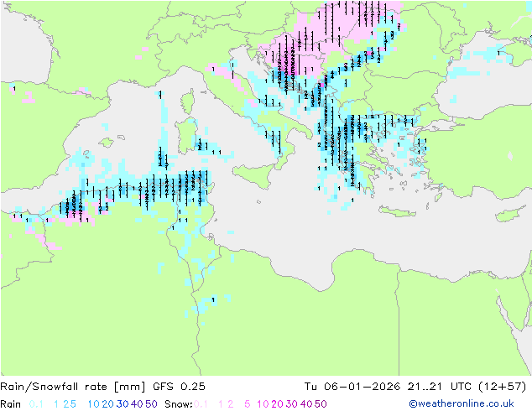Click the '21..21 UTC' time label
Image resolution: width=532 pixels, height=411 pixels.
click(x=439, y=387)
